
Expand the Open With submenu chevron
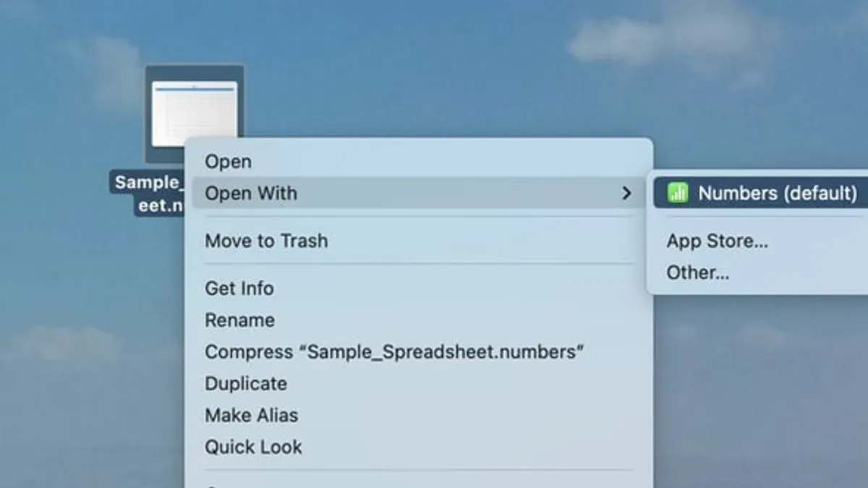626,194
